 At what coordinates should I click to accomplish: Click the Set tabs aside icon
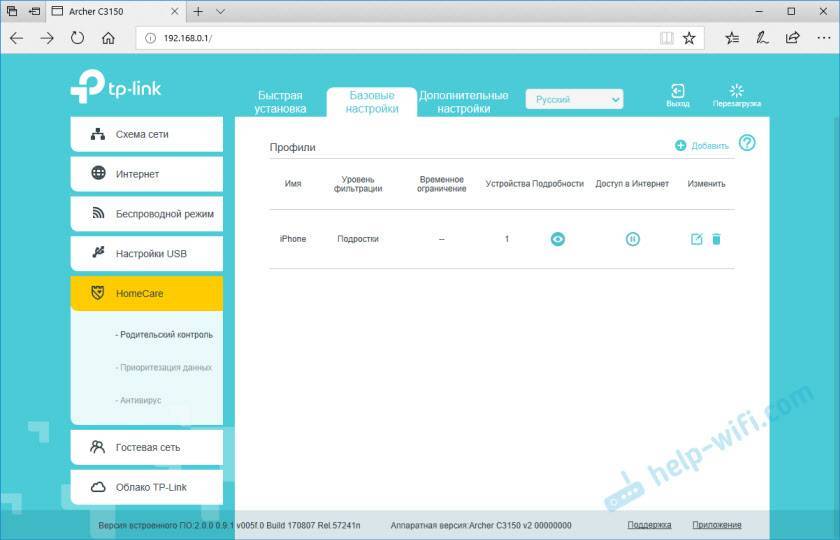coord(34,11)
